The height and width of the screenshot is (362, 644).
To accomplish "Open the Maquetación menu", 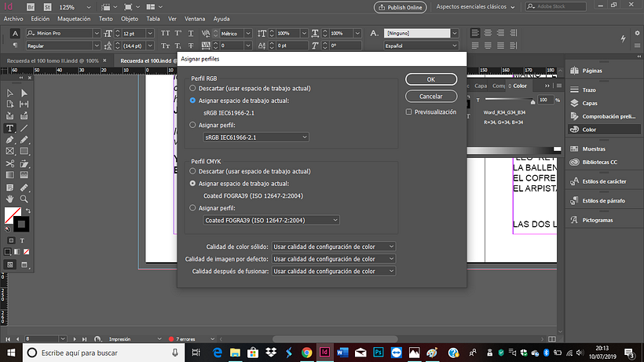I will pos(73,18).
